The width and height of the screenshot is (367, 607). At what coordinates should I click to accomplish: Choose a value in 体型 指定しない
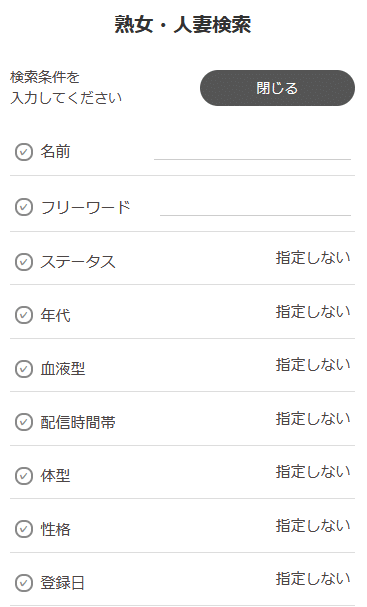[313, 472]
